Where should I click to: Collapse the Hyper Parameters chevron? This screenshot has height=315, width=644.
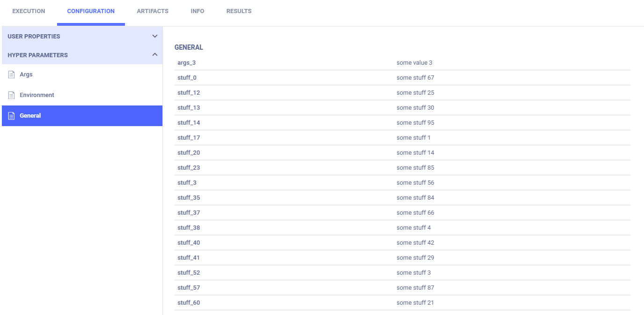pos(155,55)
